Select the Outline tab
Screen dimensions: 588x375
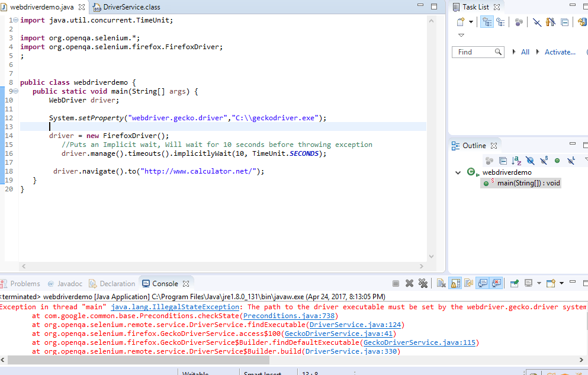pyautogui.click(x=474, y=146)
